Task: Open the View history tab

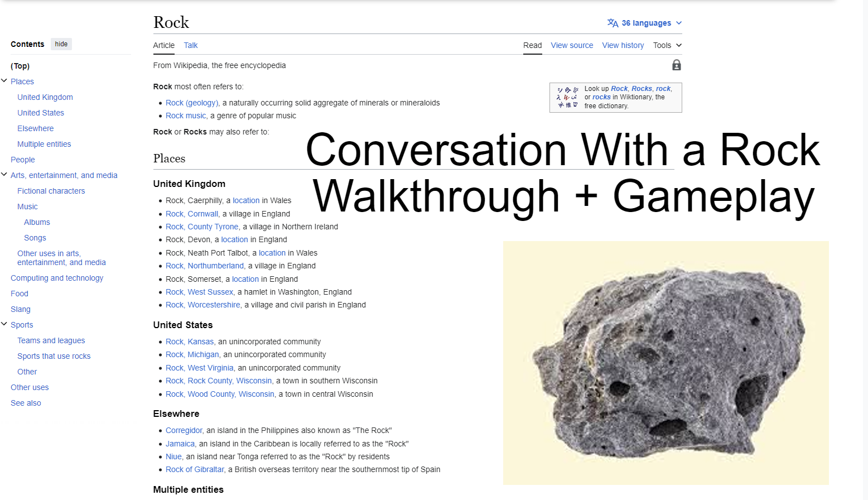Action: click(x=623, y=45)
